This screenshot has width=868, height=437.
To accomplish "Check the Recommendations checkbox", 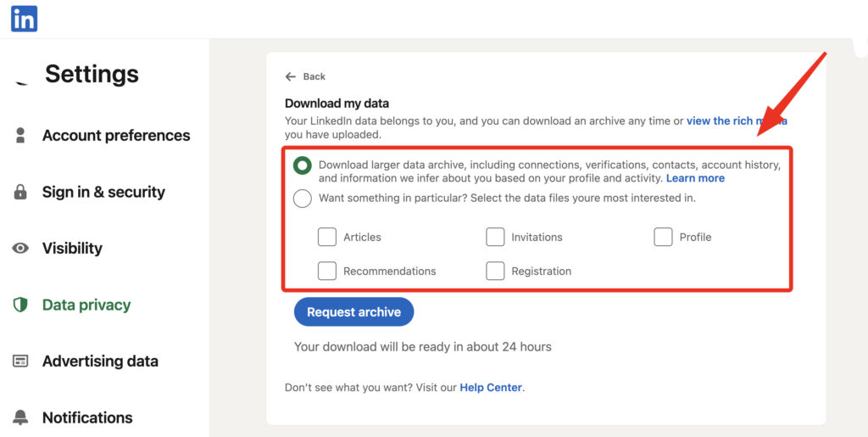I will point(327,271).
